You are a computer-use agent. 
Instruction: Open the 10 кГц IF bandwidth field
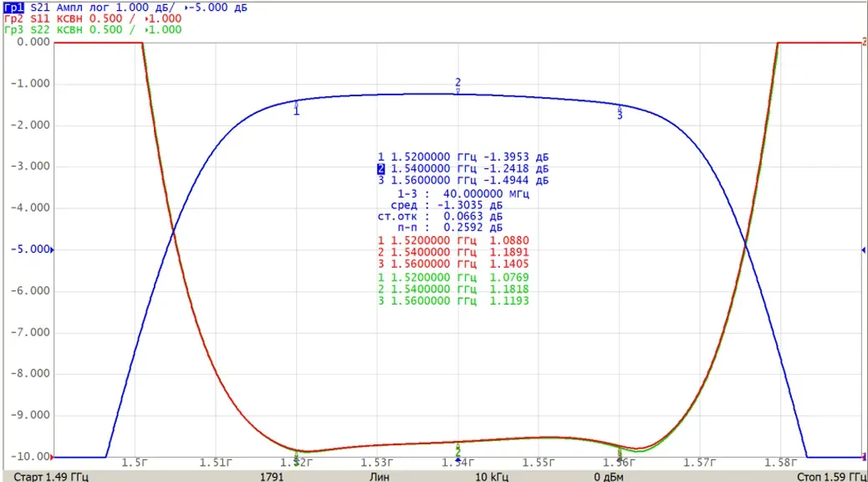point(492,477)
